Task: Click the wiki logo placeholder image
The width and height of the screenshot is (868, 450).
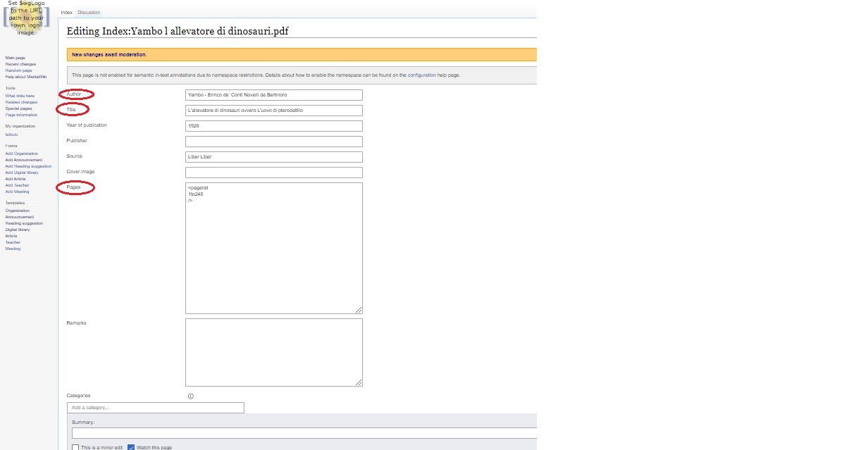Action: [27, 18]
